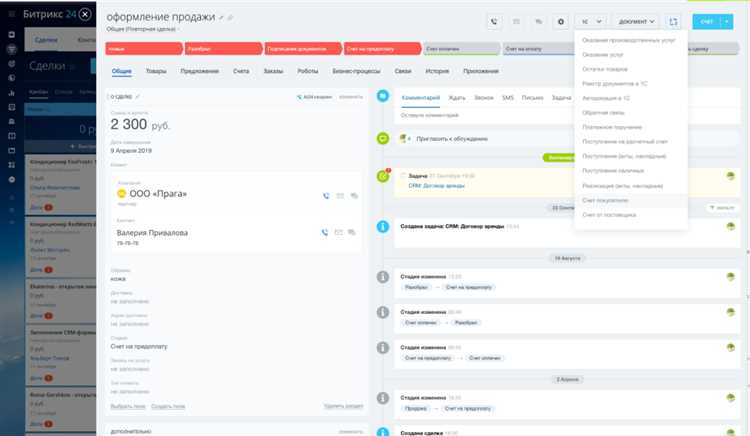Image resolution: width=750 pixels, height=436 pixels.
Task: Click the 'Создать поле' link
Action: (168, 406)
